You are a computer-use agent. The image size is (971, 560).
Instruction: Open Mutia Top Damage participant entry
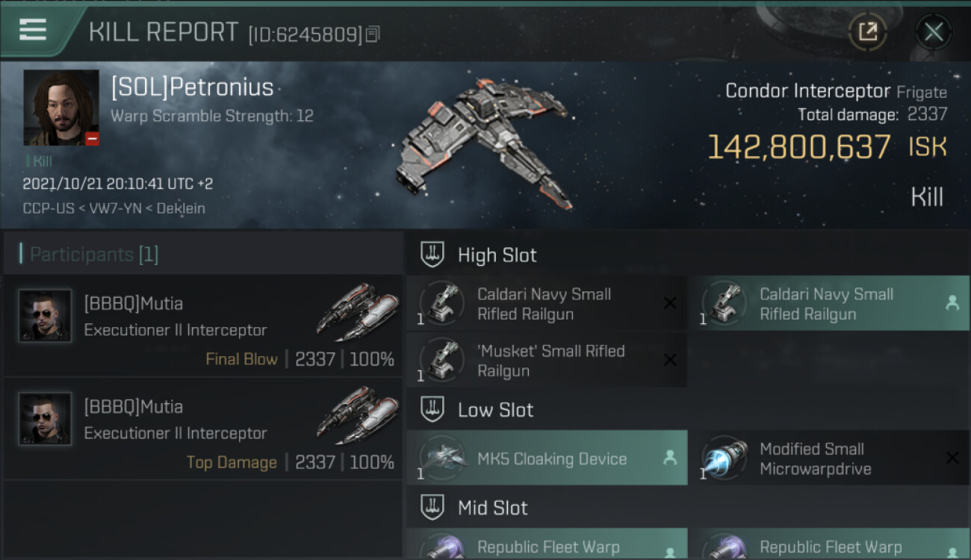[x=203, y=429]
